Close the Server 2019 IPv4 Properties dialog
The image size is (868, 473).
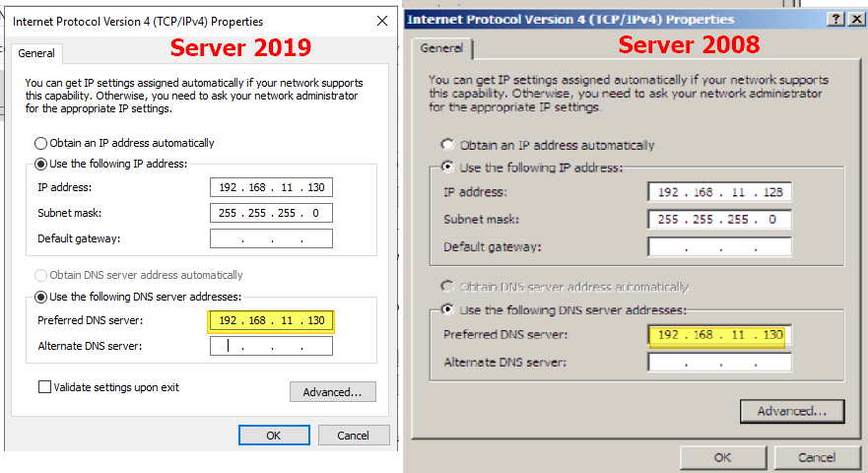(x=382, y=21)
